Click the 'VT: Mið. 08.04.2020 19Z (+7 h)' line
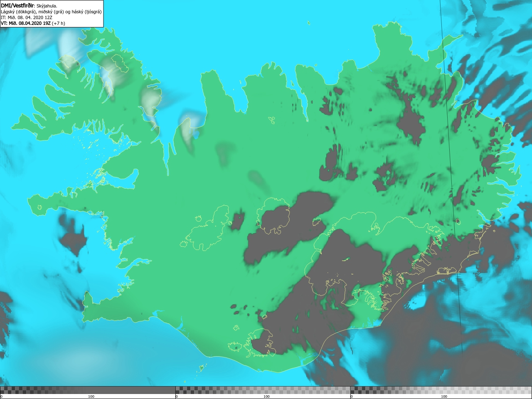 pos(33,23)
